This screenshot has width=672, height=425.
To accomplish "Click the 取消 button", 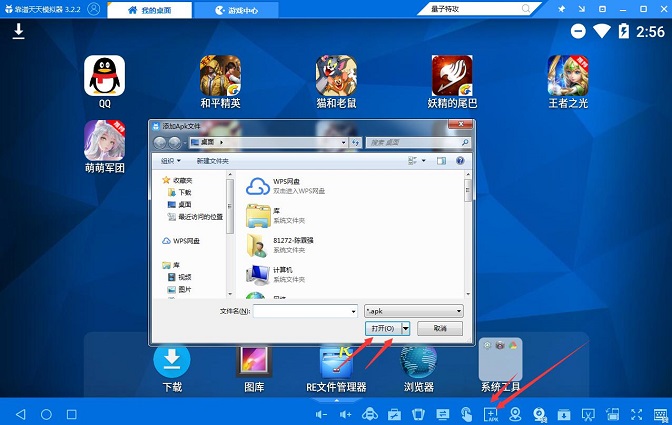I will tap(440, 329).
